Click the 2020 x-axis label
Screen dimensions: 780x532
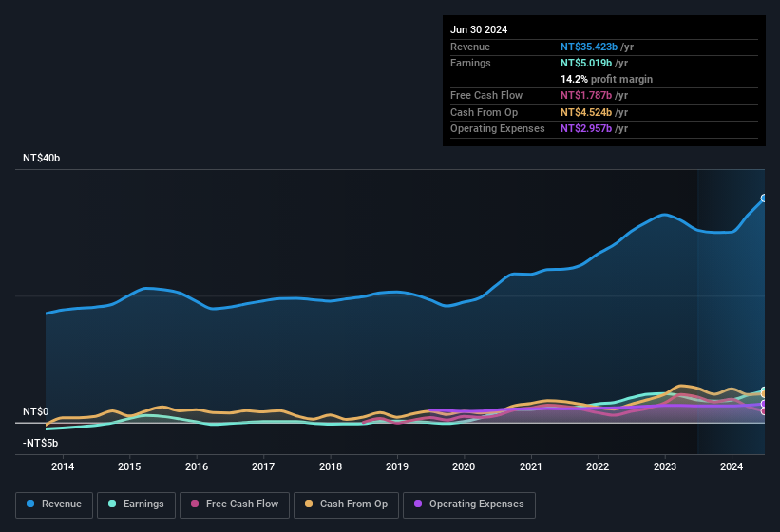coord(464,466)
